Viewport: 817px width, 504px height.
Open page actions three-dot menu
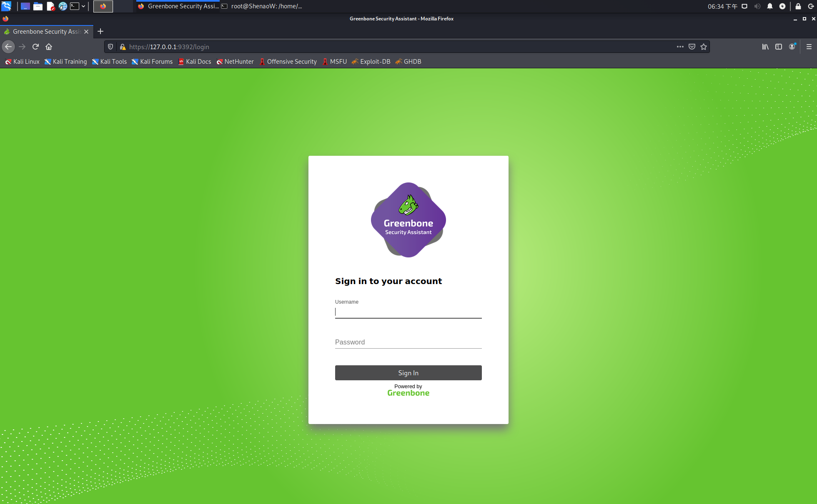coord(680,47)
